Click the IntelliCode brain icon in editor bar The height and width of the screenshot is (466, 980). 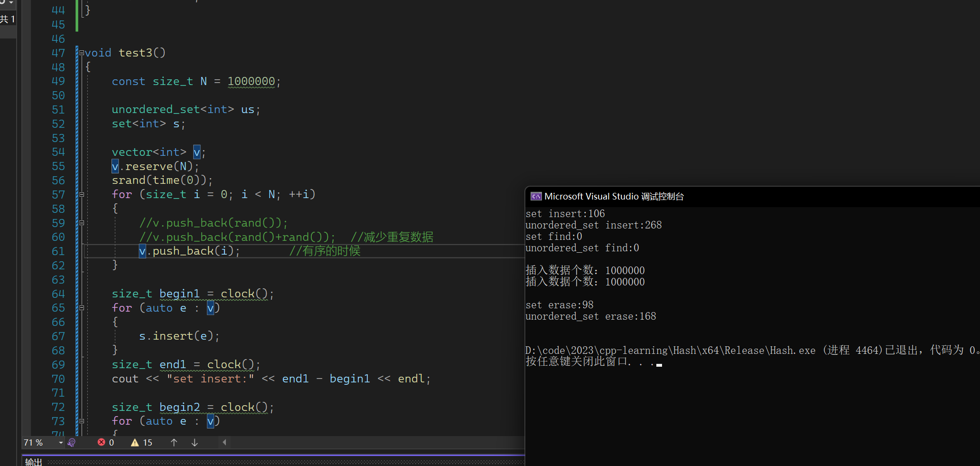click(72, 443)
